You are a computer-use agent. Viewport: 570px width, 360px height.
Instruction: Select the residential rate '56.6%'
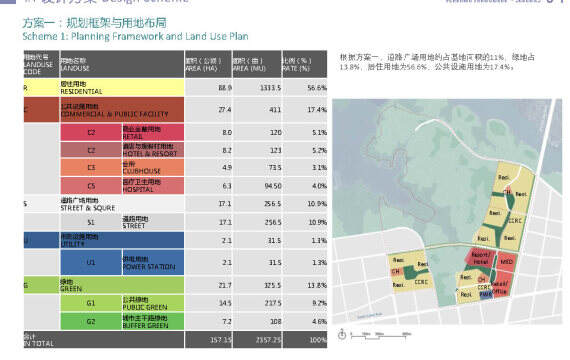[x=317, y=88]
